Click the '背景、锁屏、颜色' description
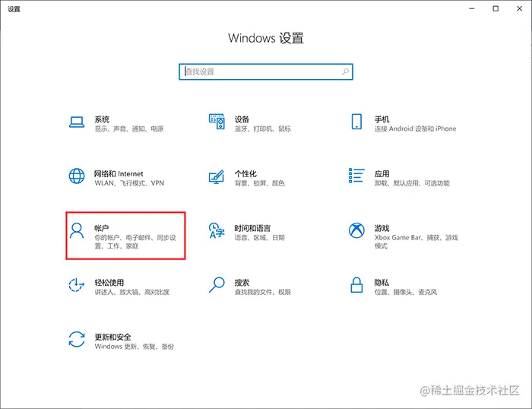Image resolution: width=532 pixels, height=409 pixels. 260,183
